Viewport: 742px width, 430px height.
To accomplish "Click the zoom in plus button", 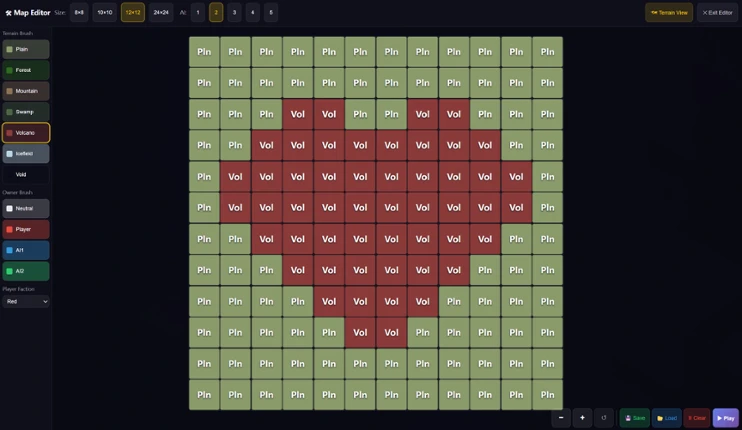I will 583,418.
